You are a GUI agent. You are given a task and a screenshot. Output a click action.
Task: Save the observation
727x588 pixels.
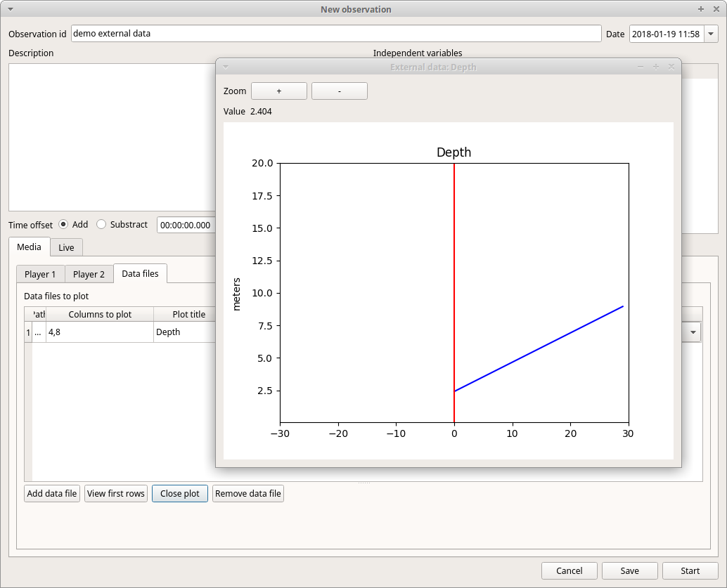click(630, 571)
